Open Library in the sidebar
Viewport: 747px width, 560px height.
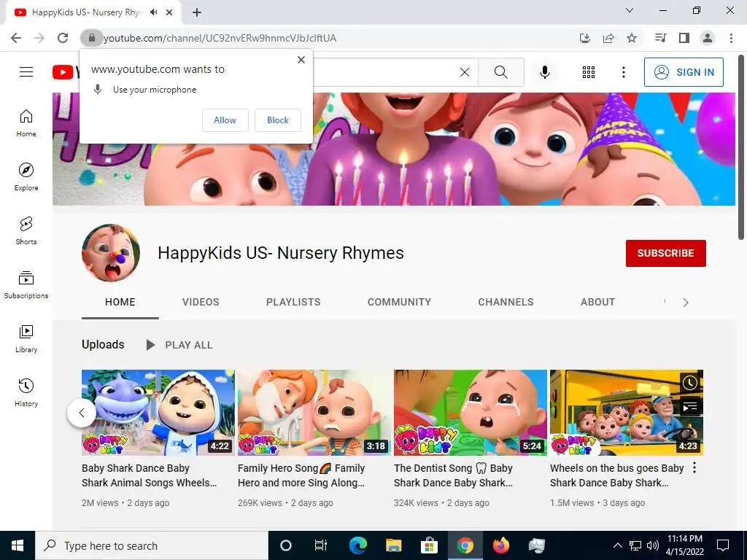click(x=26, y=338)
